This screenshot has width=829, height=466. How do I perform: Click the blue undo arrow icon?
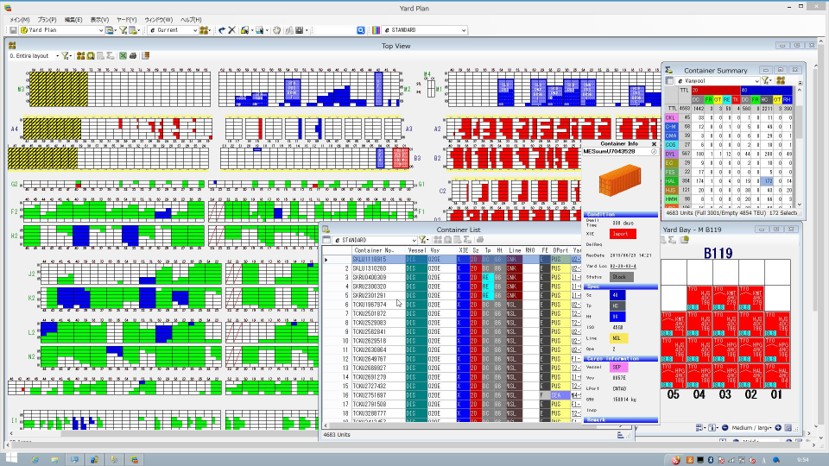pyautogui.click(x=221, y=30)
